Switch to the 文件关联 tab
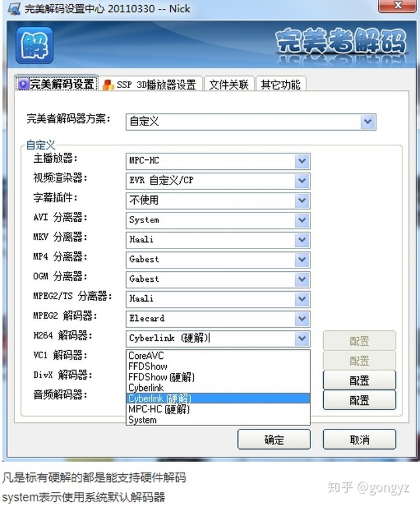The image size is (420, 507). click(x=229, y=85)
